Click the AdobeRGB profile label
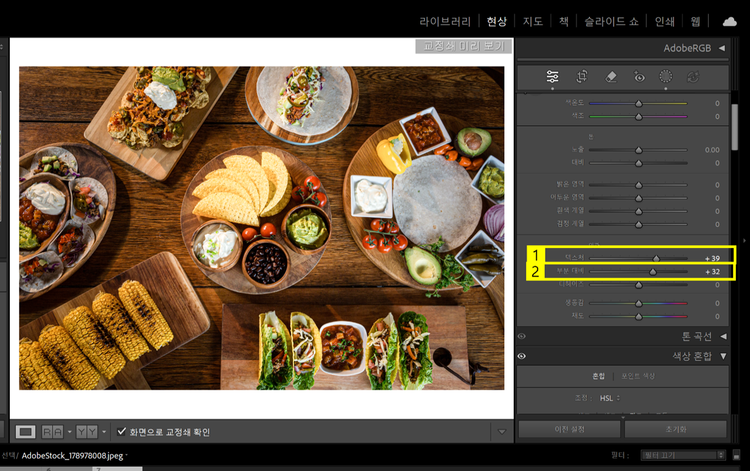Image resolution: width=750 pixels, height=471 pixels. click(687, 48)
